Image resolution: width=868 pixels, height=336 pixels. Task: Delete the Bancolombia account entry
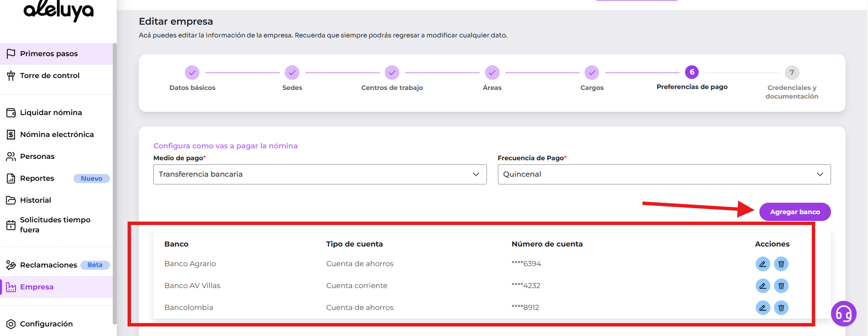781,308
